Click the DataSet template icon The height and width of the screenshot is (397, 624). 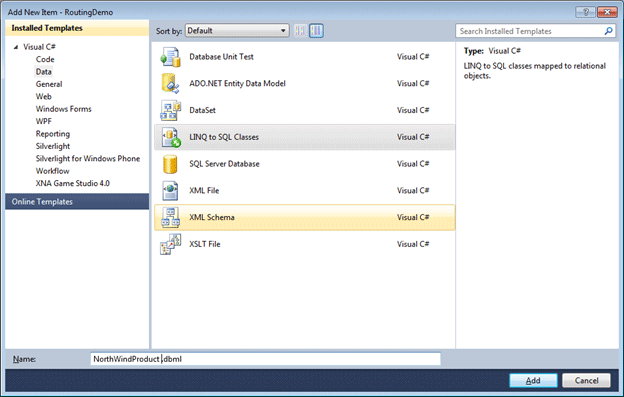coord(171,110)
